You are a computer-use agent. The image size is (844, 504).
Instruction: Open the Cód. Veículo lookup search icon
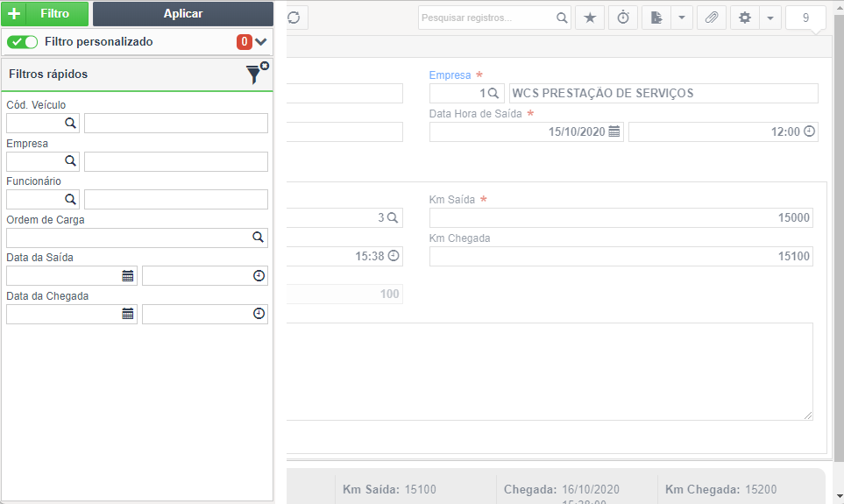[x=70, y=124]
